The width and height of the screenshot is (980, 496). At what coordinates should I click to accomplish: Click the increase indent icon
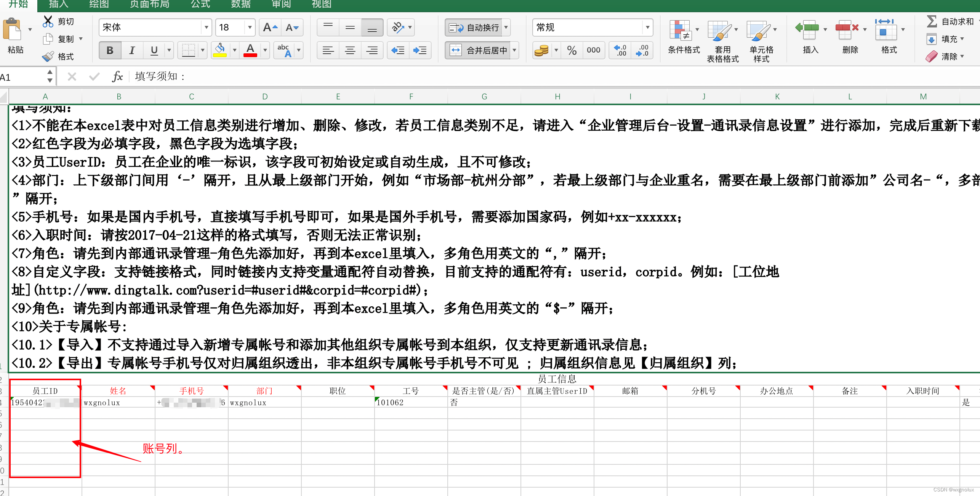click(420, 50)
